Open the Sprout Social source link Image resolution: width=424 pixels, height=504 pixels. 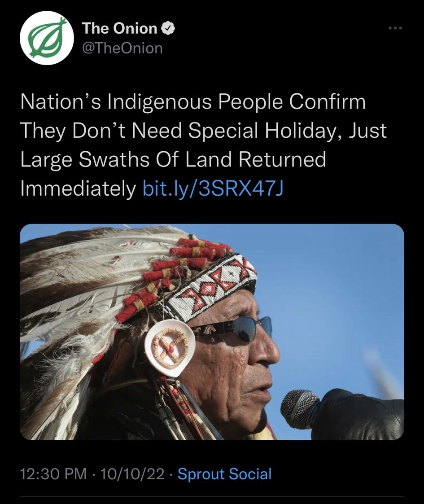[224, 474]
